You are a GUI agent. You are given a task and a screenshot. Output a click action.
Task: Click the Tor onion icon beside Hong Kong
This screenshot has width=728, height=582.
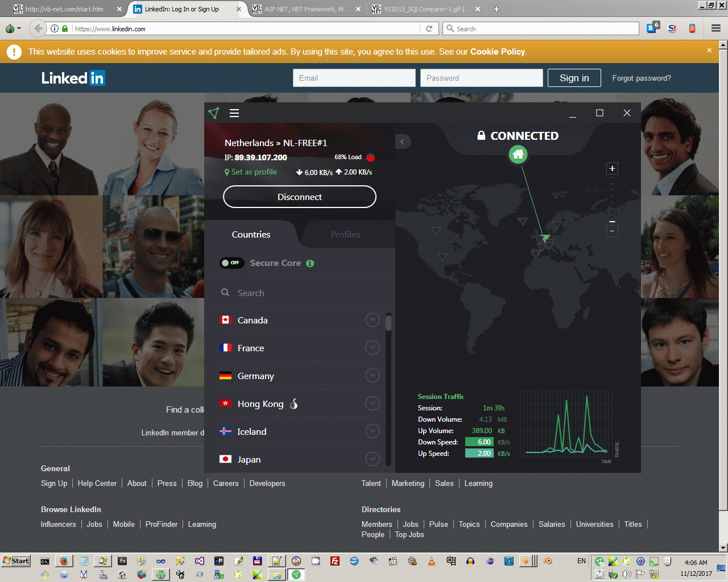pyautogui.click(x=294, y=404)
